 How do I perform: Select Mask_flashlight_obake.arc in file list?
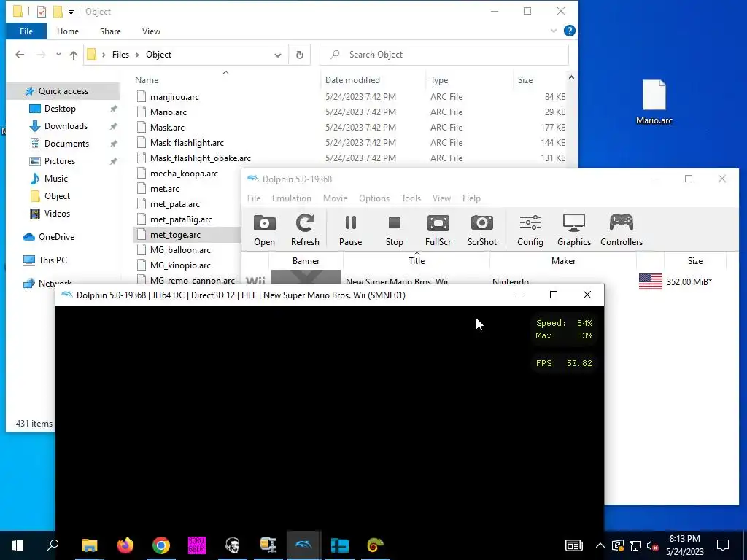pyautogui.click(x=200, y=158)
